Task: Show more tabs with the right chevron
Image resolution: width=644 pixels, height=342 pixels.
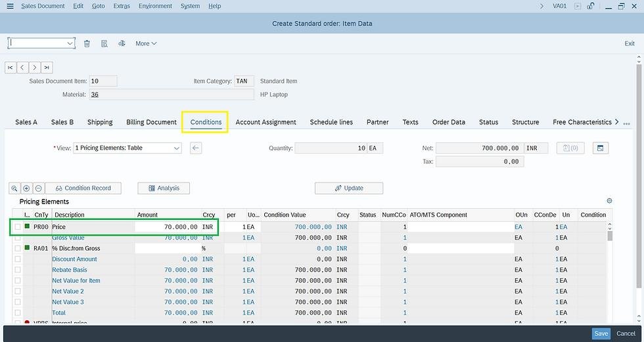Action: pos(616,122)
